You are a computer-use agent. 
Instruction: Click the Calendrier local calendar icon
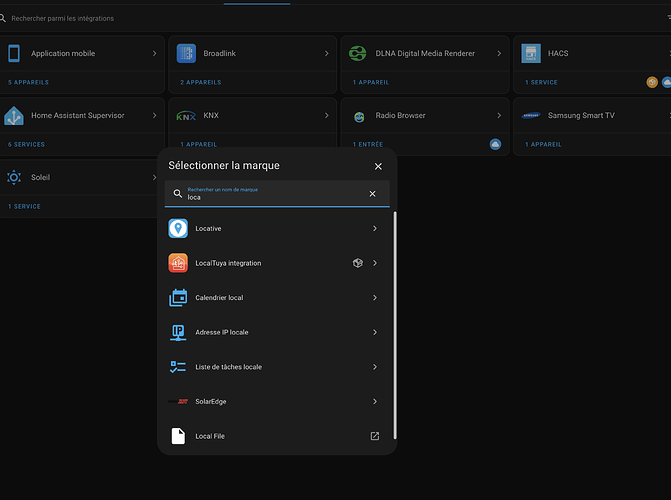[178, 298]
